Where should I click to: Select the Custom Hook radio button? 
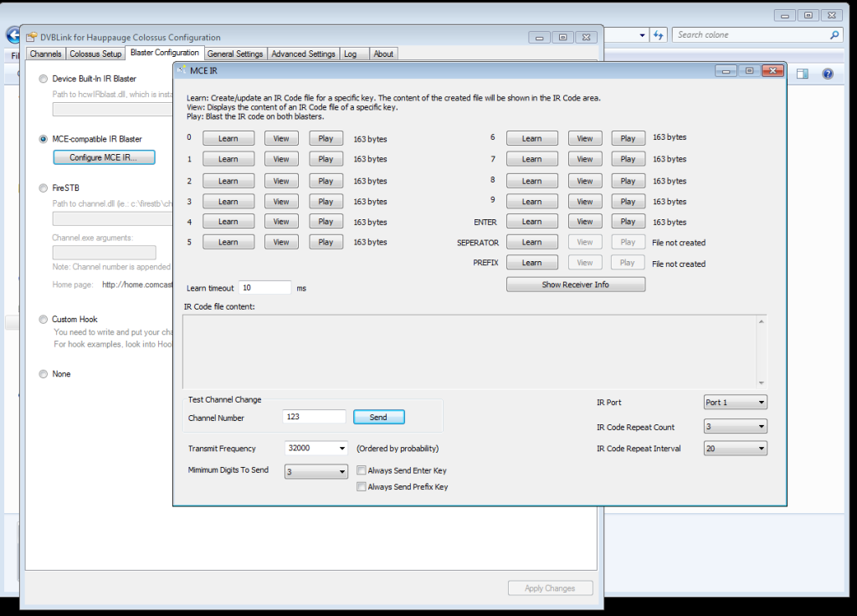click(44, 319)
